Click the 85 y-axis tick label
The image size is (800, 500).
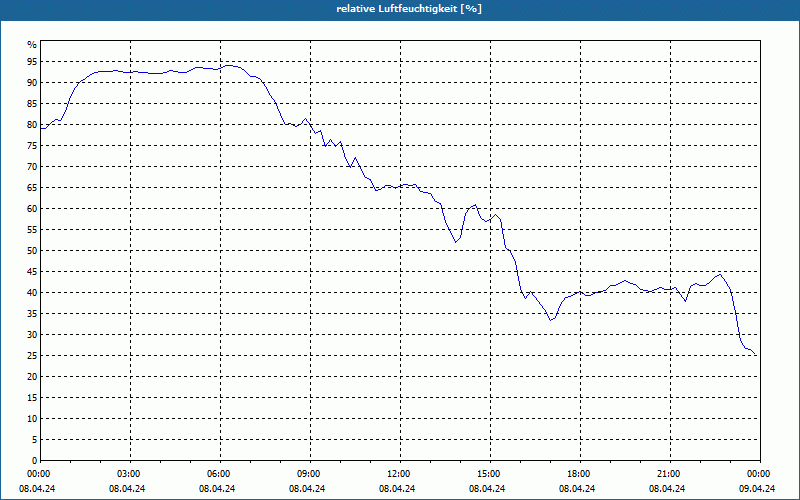coord(32,104)
